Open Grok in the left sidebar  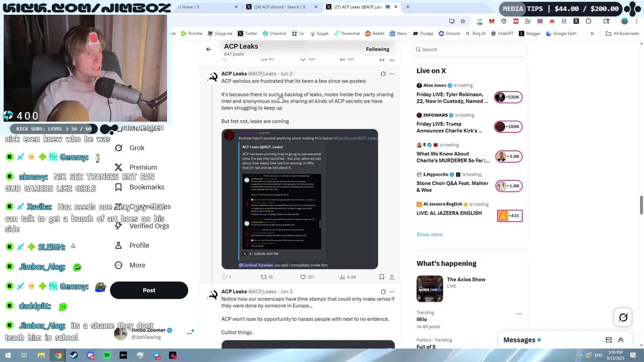click(130, 148)
